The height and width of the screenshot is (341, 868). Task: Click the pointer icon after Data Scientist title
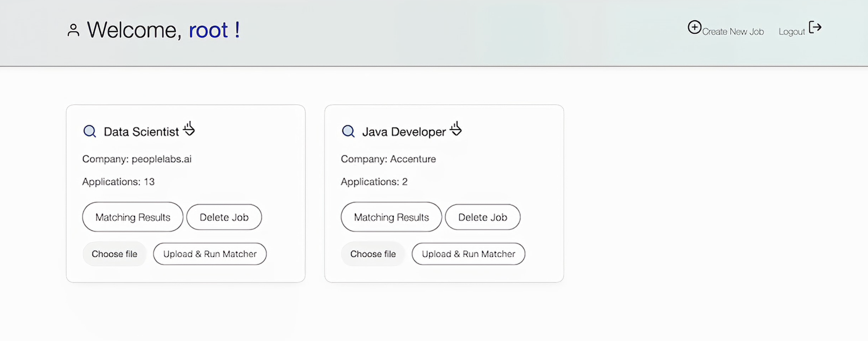[189, 129]
